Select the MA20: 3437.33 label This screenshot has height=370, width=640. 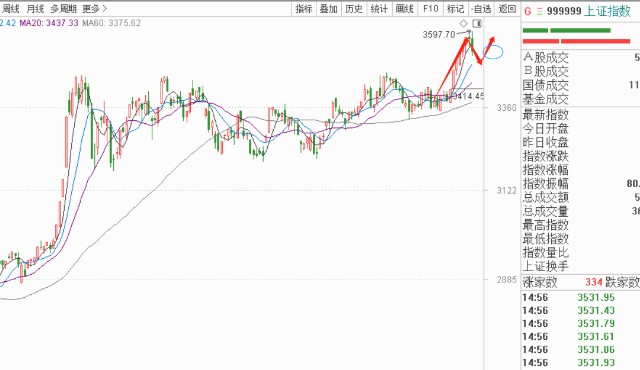coord(49,23)
